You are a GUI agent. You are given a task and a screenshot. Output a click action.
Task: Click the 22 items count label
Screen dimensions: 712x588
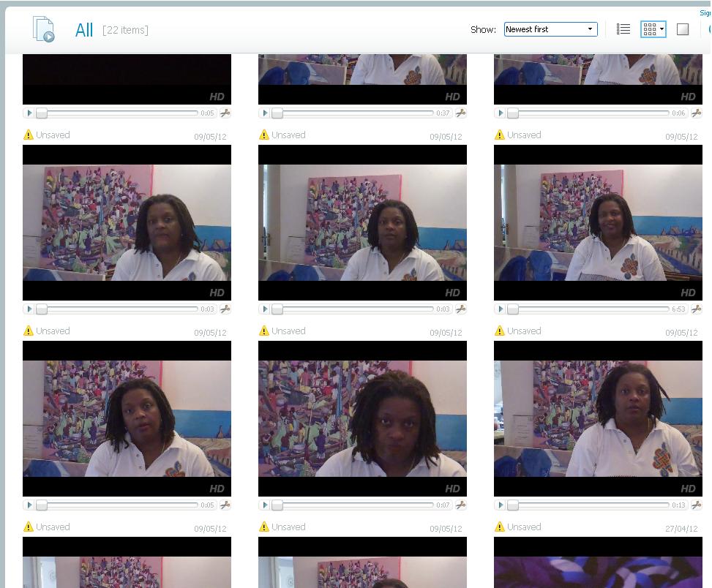point(125,30)
